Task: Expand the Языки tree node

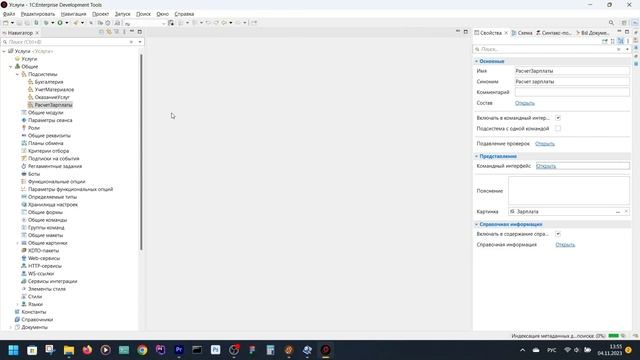Action: 17,304
